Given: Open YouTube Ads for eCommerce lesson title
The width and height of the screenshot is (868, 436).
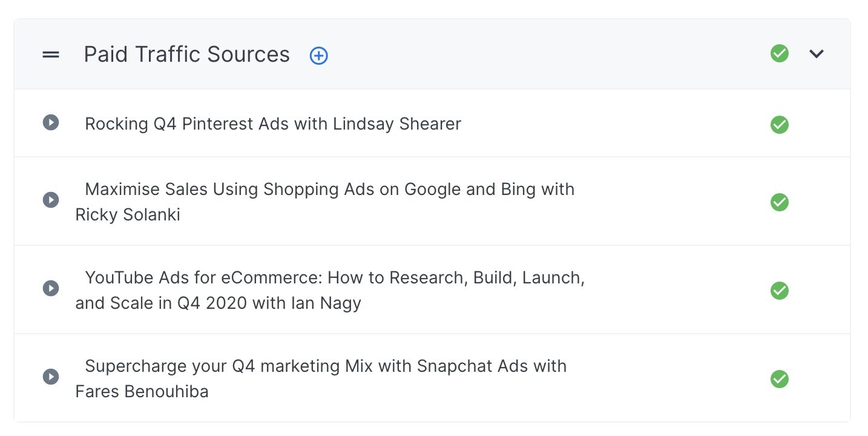Looking at the screenshot, I should tap(330, 290).
